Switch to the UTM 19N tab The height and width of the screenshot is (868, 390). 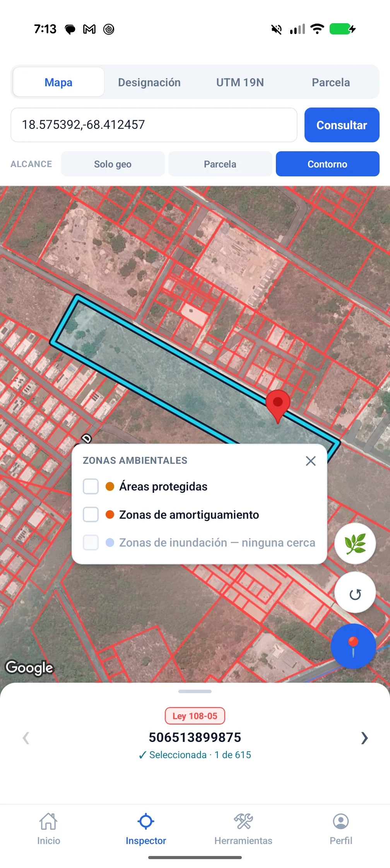tap(240, 82)
